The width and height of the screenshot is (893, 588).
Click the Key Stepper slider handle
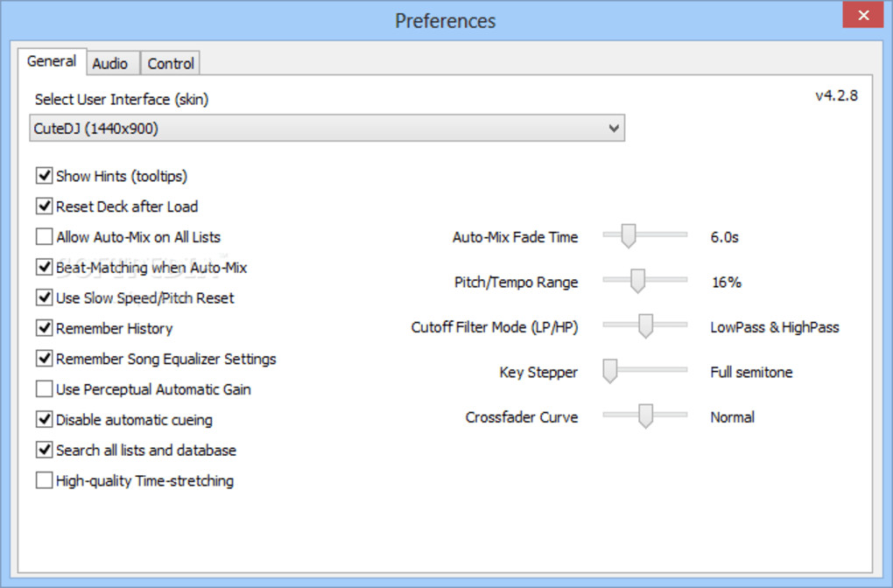610,372
